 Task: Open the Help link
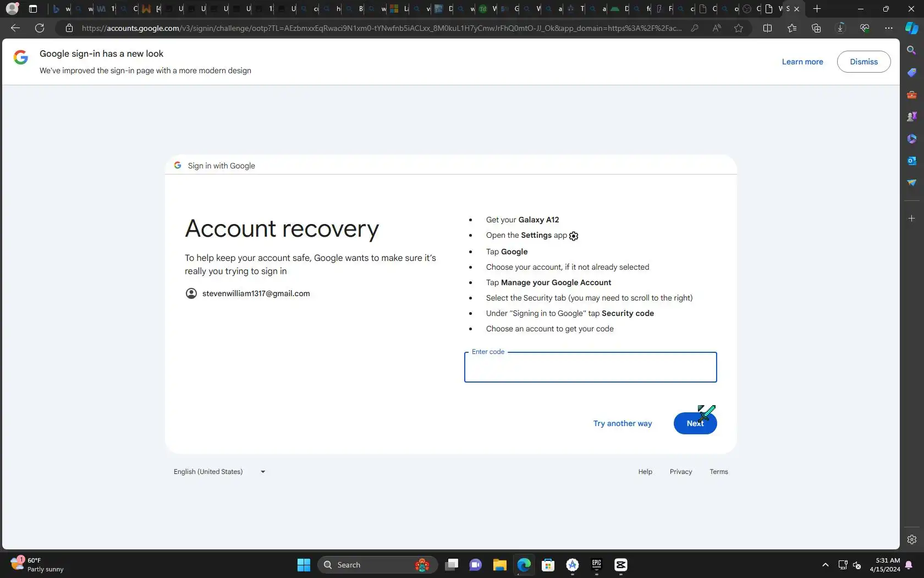645,472
